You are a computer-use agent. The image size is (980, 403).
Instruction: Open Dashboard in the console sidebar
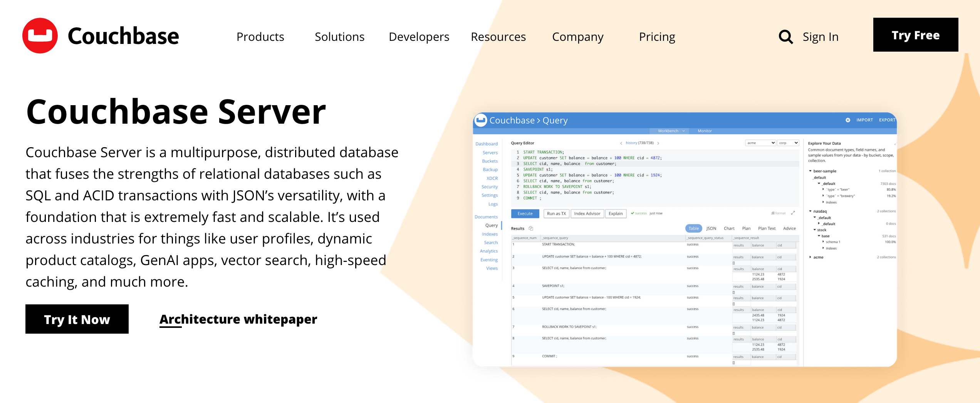pos(487,144)
